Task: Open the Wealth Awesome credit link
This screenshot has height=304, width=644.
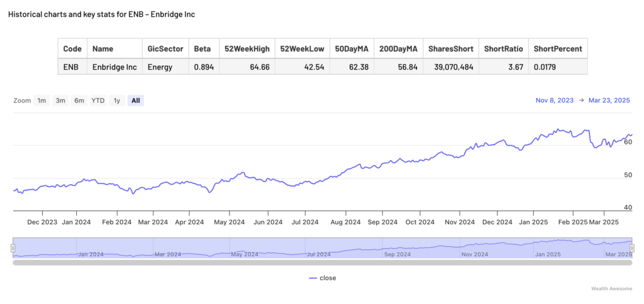Action: [x=611, y=289]
